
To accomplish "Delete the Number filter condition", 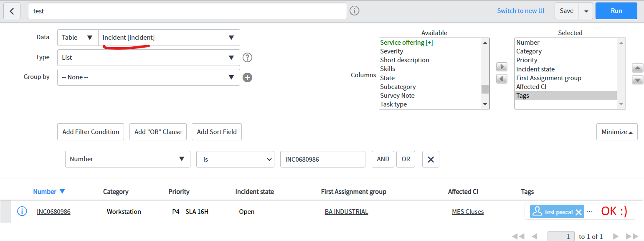I will (431, 159).
